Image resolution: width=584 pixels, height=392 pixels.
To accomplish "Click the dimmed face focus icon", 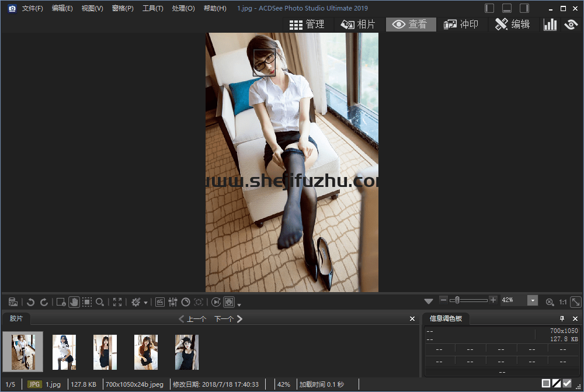I will 199,302.
